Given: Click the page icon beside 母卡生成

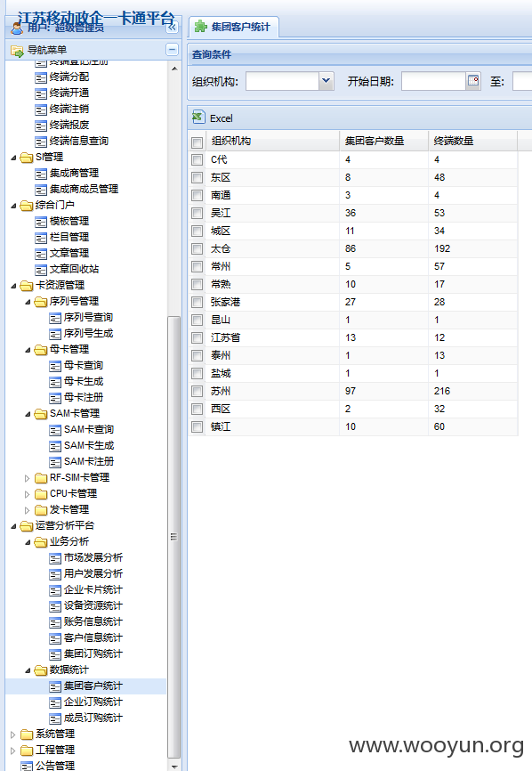Looking at the screenshot, I should [x=55, y=382].
